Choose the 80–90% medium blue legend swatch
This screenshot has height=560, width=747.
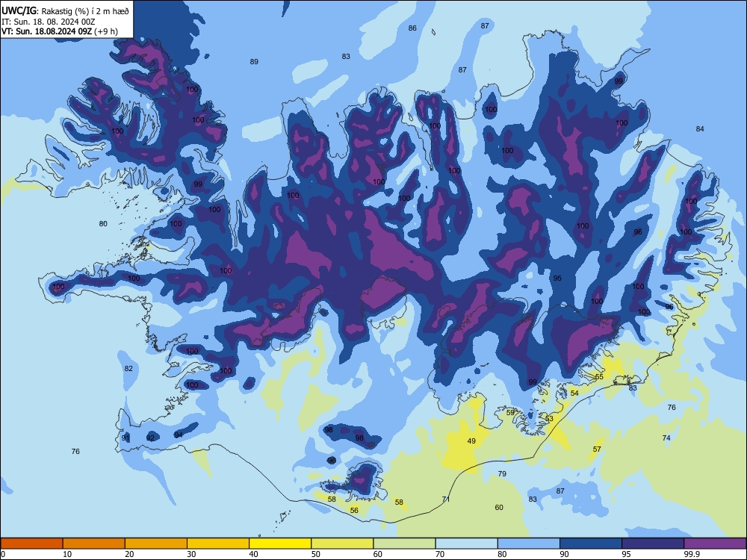(529, 544)
